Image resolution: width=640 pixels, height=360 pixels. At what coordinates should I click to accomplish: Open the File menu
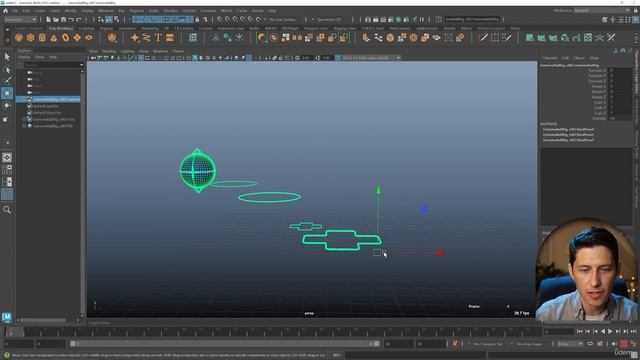[15, 11]
